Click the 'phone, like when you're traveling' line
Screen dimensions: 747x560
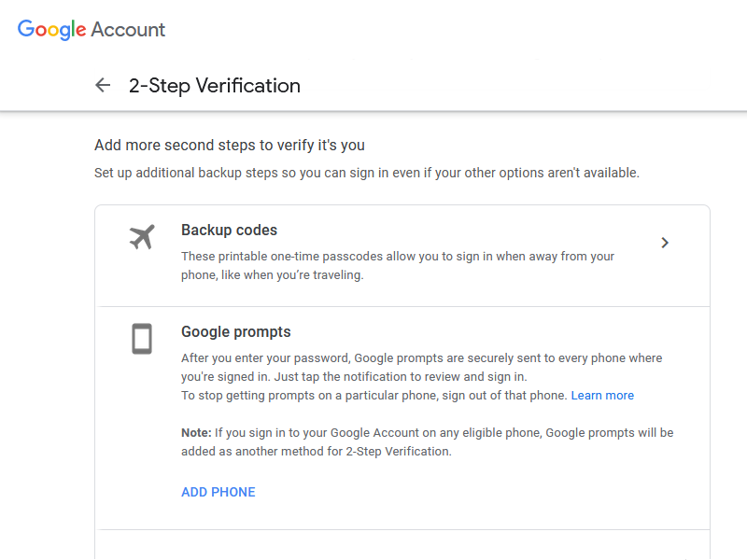272,275
